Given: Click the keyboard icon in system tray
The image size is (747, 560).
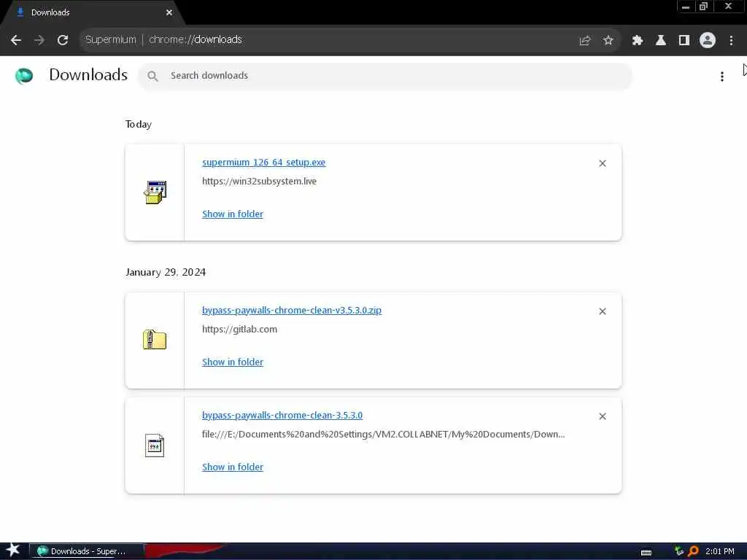Looking at the screenshot, I should pos(646,553).
